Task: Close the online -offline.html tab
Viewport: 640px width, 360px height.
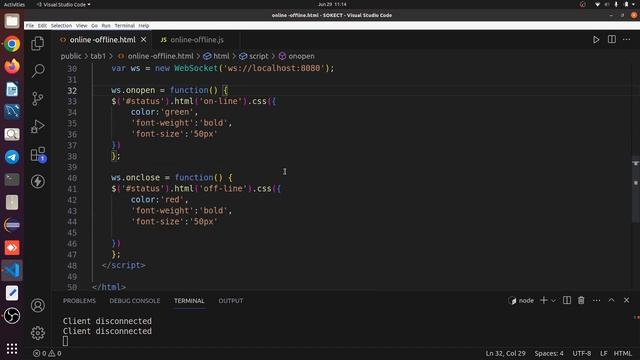Action: (144, 40)
